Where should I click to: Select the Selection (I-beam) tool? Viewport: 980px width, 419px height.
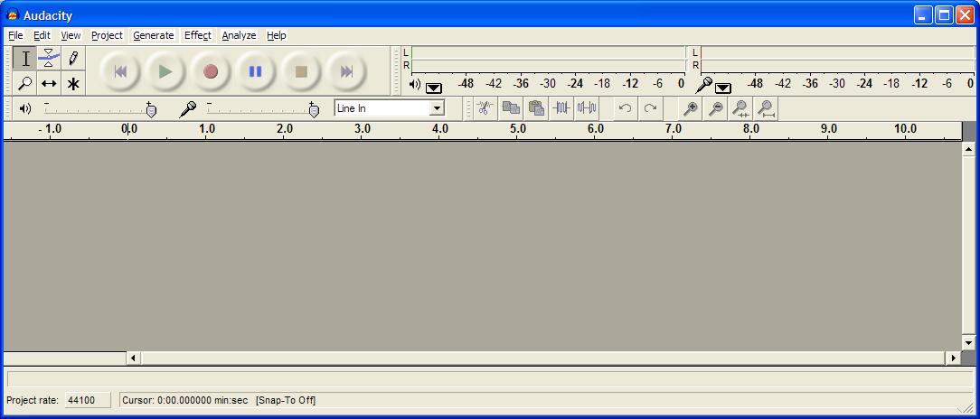pos(25,59)
